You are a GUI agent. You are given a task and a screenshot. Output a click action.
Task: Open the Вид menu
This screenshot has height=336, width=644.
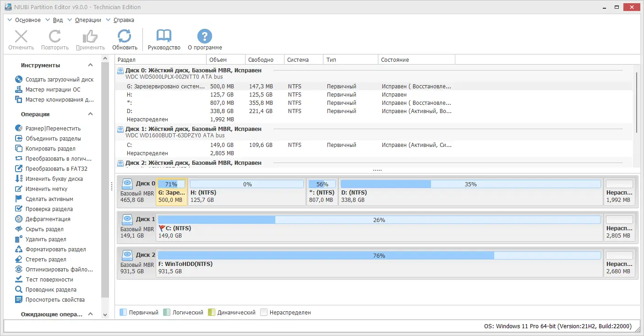58,20
